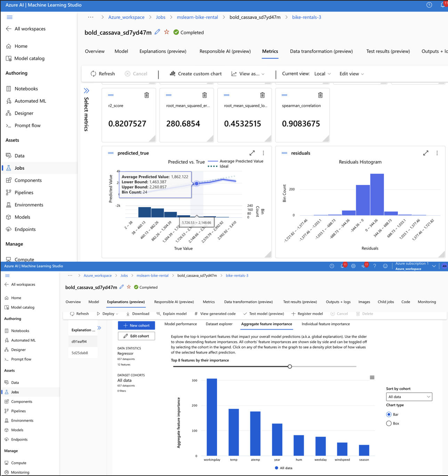
Task: Click Refresh in the top window toolbar
Action: tap(103, 74)
